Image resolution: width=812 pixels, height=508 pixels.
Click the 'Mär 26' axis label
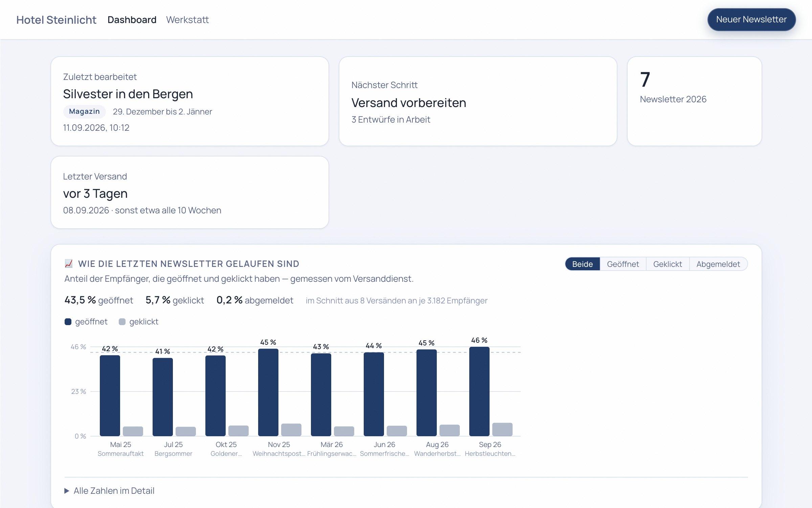pos(332,444)
